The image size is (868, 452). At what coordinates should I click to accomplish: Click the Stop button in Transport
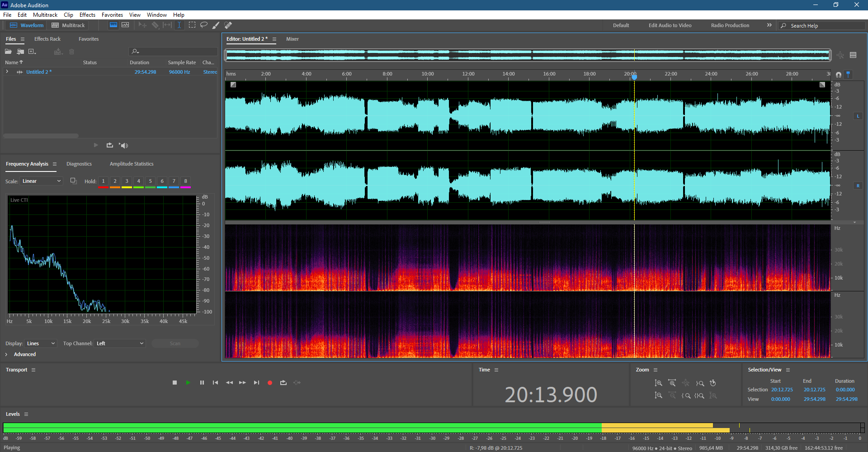(x=175, y=383)
